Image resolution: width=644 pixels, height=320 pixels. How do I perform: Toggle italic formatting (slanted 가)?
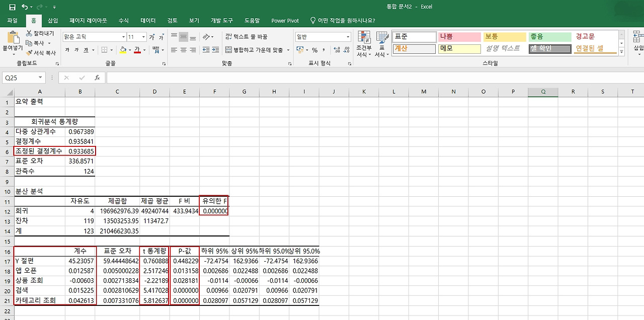[x=76, y=50]
